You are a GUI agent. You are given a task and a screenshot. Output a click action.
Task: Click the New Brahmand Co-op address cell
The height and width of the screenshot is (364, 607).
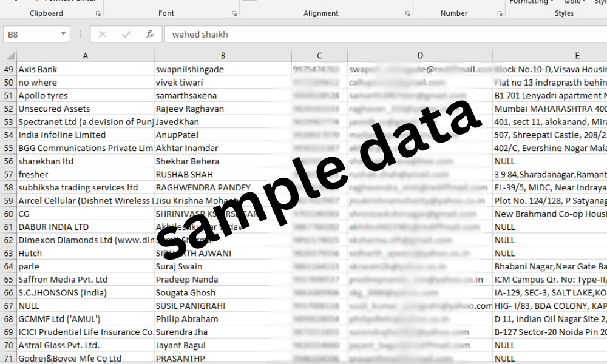tap(550, 214)
